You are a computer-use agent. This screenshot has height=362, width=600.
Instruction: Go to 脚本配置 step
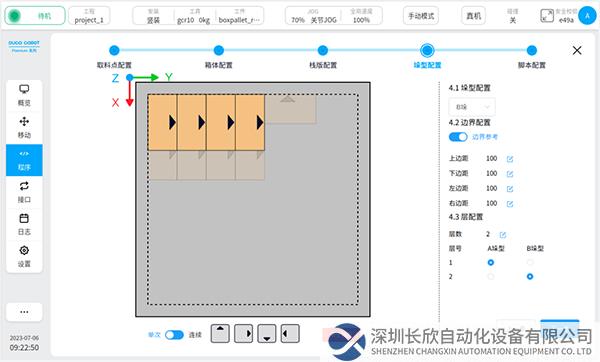click(532, 50)
